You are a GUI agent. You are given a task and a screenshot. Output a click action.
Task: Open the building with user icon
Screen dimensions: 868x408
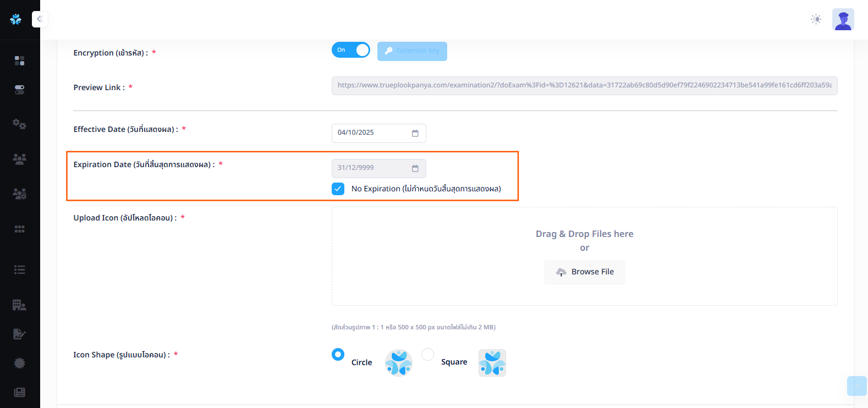19,305
